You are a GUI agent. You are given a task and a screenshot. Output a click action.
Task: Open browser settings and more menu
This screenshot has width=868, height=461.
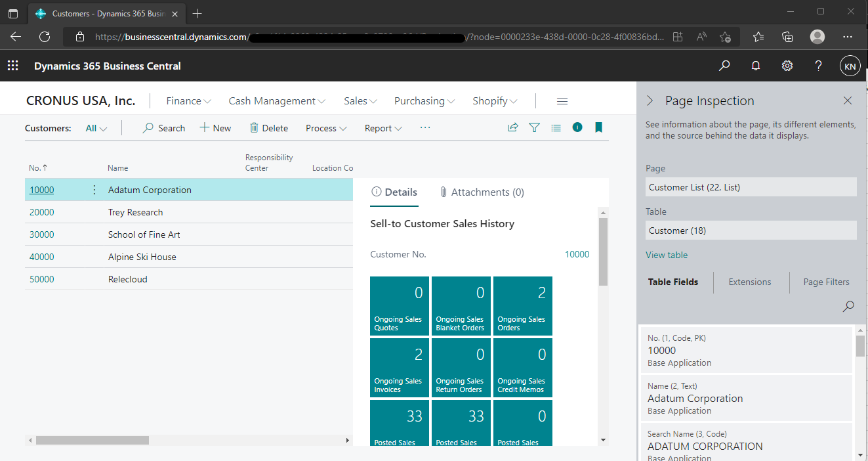[x=847, y=37]
